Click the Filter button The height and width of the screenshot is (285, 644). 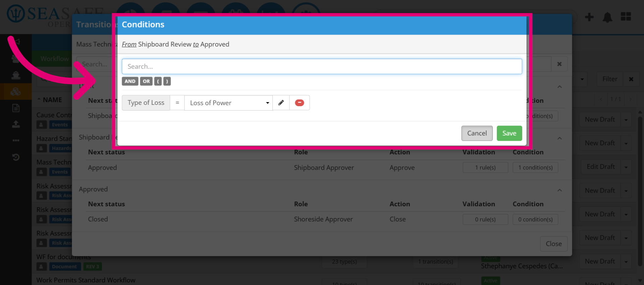(610, 79)
